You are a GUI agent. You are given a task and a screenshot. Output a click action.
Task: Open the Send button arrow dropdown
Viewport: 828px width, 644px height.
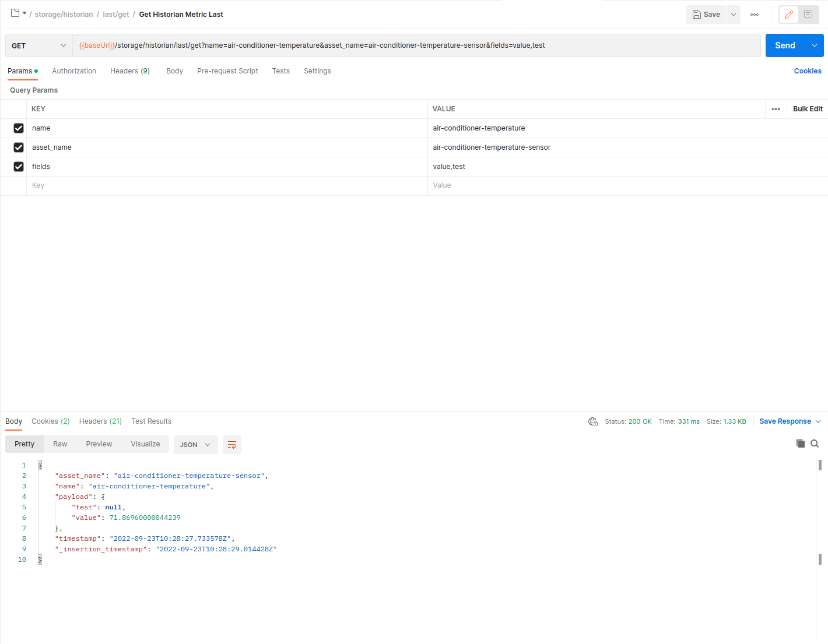point(815,45)
